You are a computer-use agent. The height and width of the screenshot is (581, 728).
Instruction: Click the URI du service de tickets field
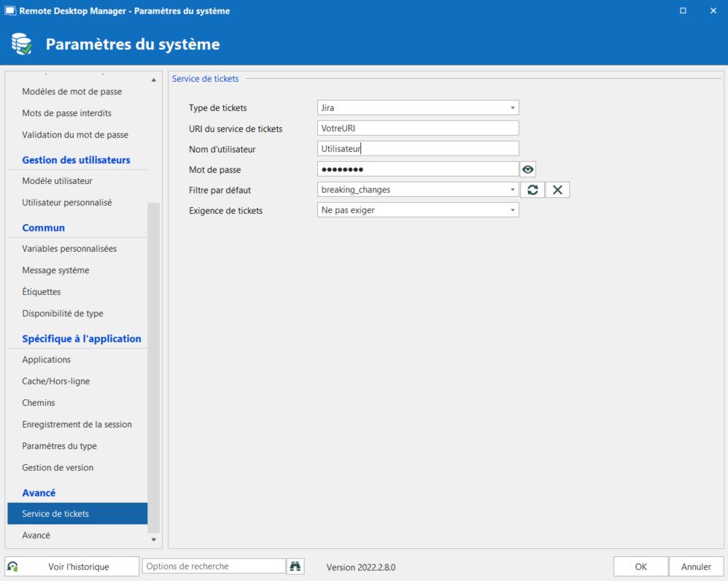pyautogui.click(x=418, y=128)
